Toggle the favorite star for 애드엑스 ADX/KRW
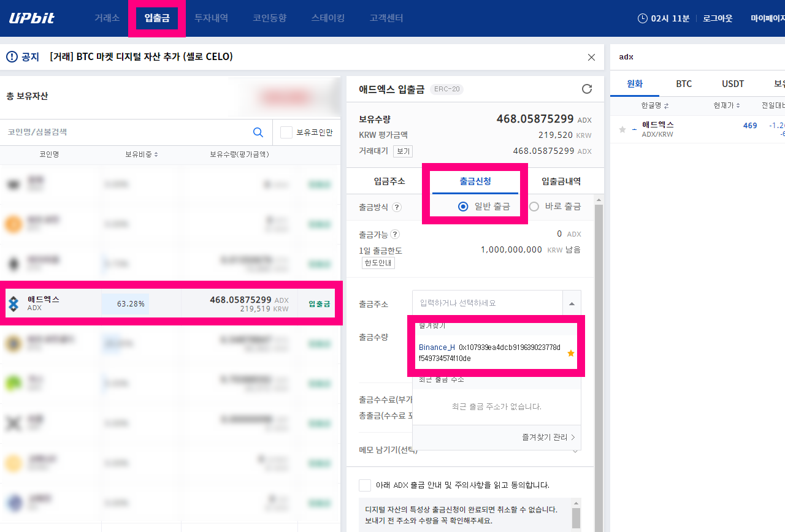785x532 pixels. 622,129
